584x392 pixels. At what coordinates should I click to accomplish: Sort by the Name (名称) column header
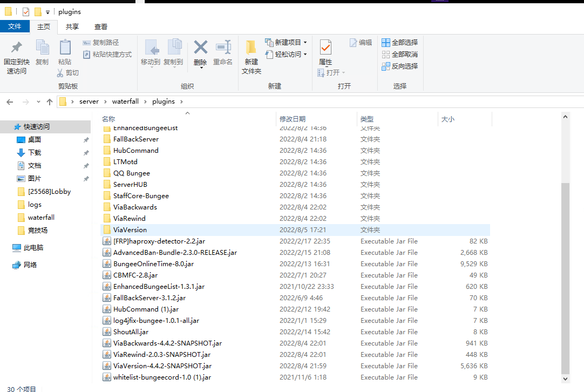[108, 119]
